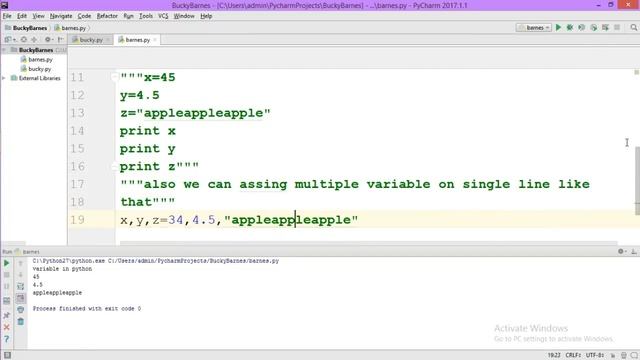Click the concurrency diagram run icon
Image resolution: width=640 pixels, height=360 pixels.
click(x=605, y=27)
